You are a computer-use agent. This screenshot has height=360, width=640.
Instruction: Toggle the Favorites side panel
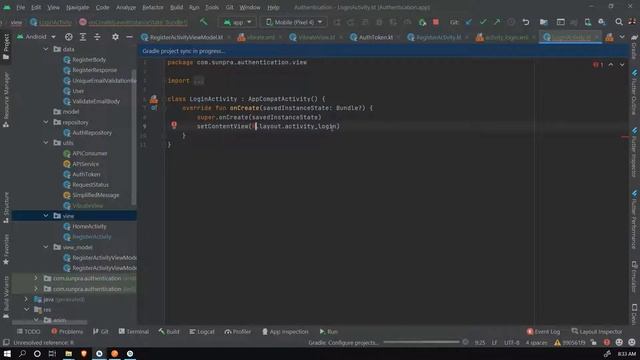[6, 249]
